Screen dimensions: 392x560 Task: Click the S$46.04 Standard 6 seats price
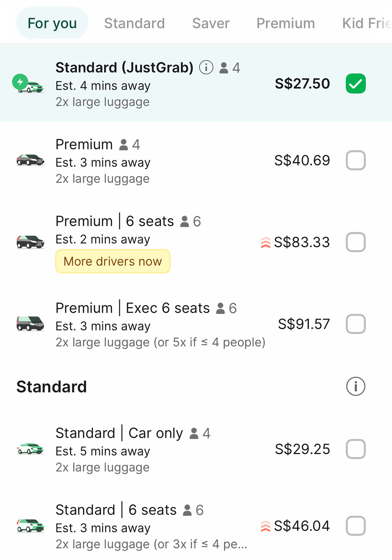(x=302, y=526)
